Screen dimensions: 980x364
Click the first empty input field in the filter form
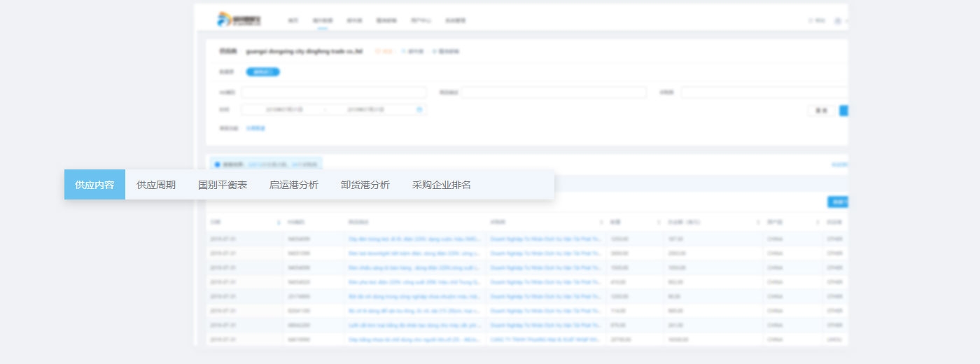[x=333, y=92]
